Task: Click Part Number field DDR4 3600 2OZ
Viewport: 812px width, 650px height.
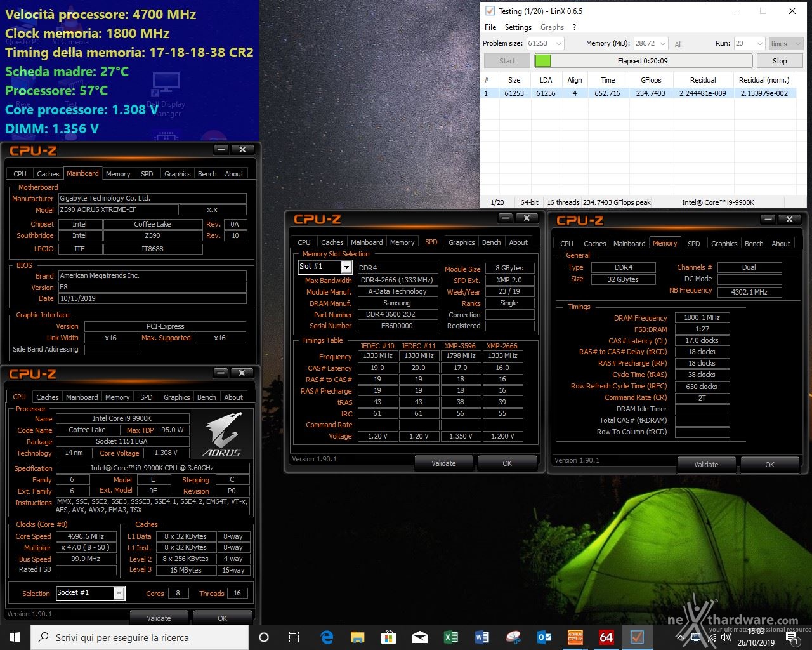Action: pos(398,315)
